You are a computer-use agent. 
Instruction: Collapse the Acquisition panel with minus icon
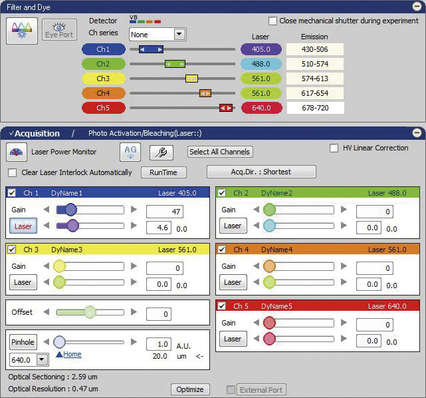[x=417, y=133]
